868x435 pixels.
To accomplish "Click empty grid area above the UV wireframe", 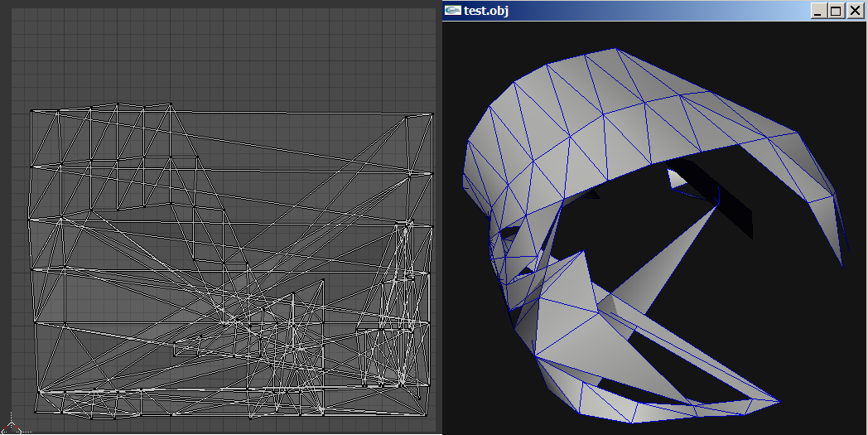I will click(x=221, y=56).
